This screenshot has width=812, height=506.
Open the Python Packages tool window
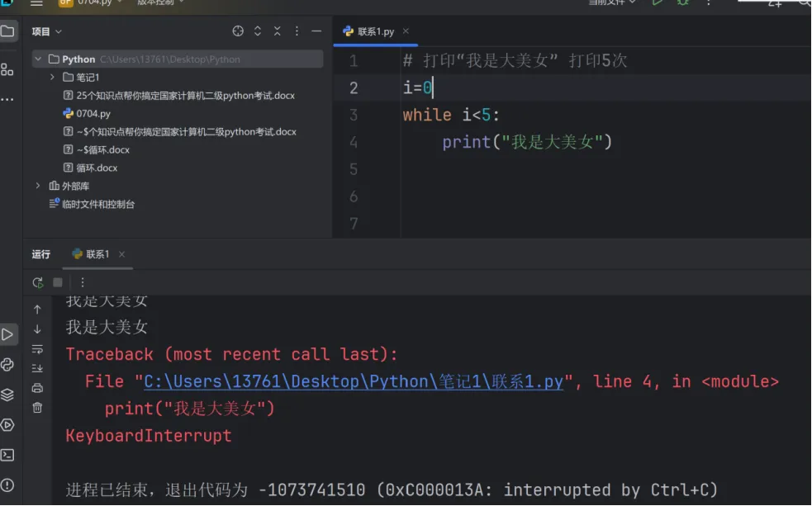(x=7, y=364)
